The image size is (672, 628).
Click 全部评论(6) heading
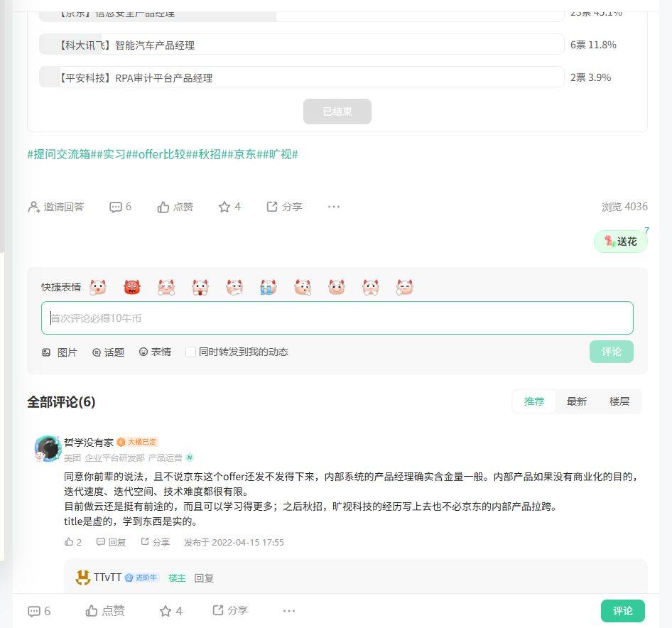point(61,402)
